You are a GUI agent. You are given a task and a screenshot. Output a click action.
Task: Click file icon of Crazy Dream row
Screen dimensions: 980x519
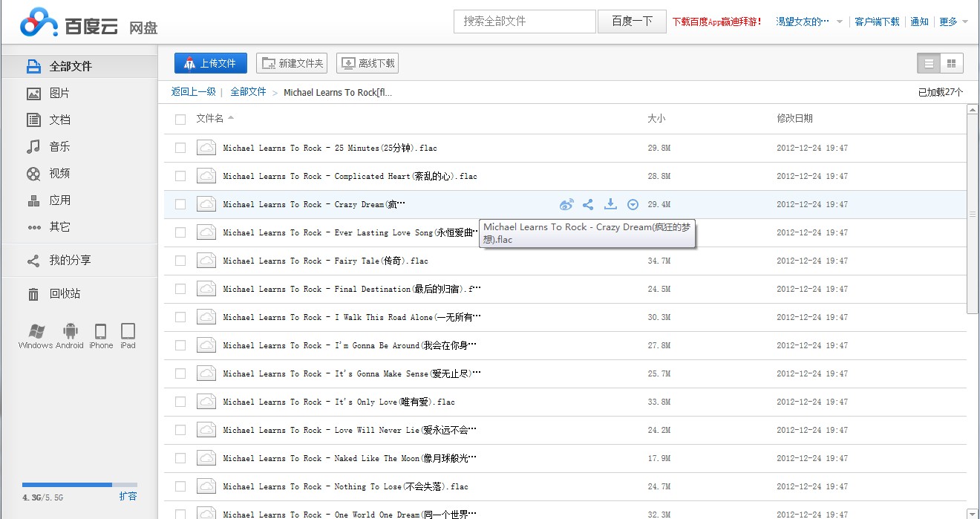tap(206, 204)
